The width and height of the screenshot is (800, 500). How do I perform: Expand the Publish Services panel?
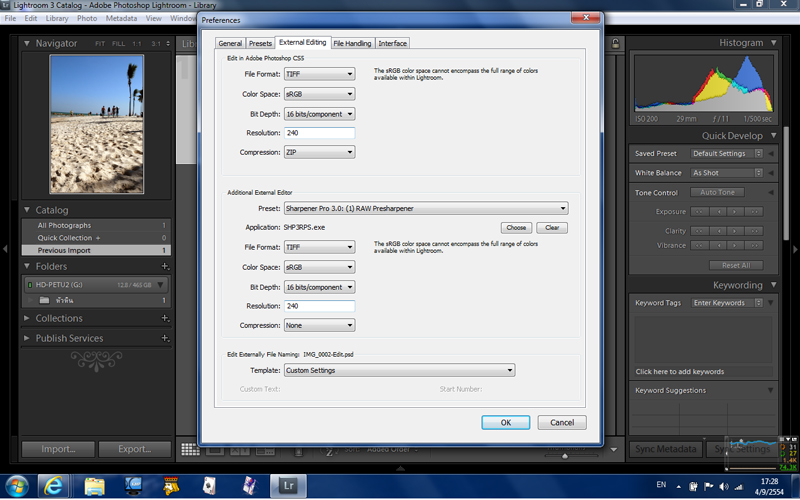point(27,338)
